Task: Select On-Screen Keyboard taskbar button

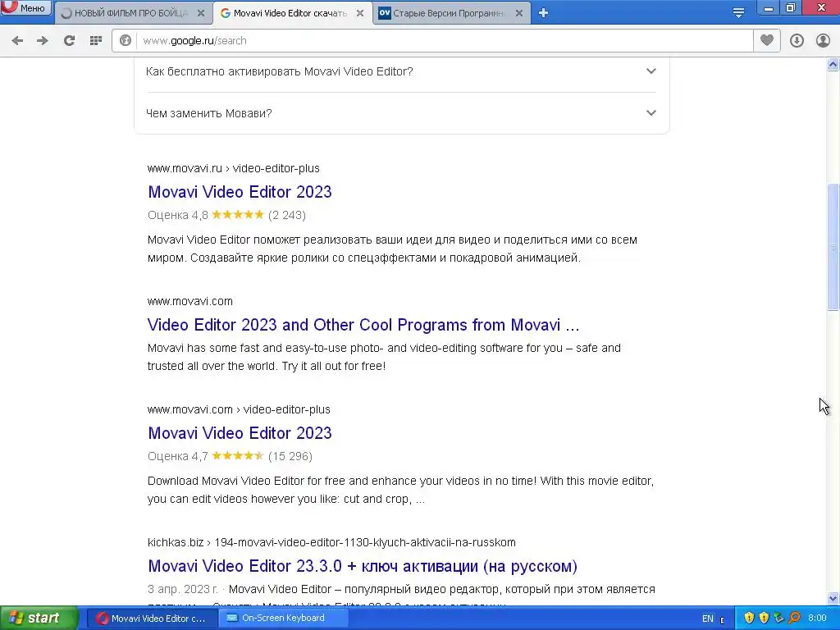Action: click(283, 619)
